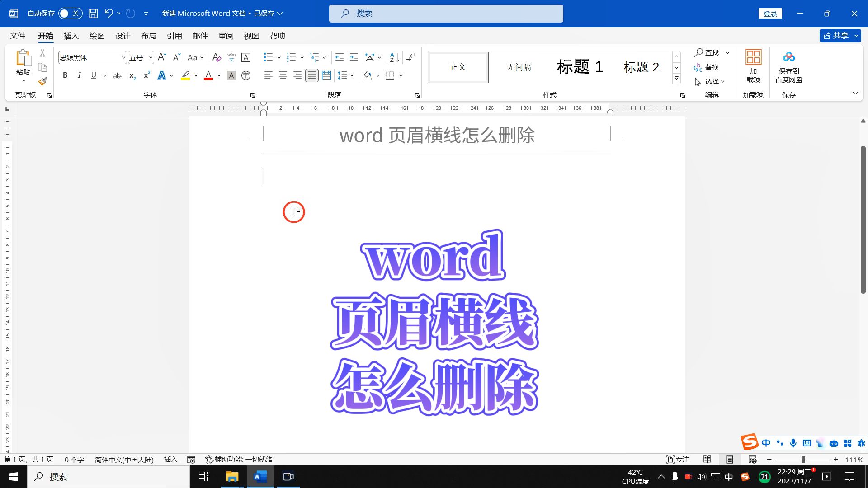The height and width of the screenshot is (488, 868).
Task: Sort text A to Z icon
Action: [394, 57]
